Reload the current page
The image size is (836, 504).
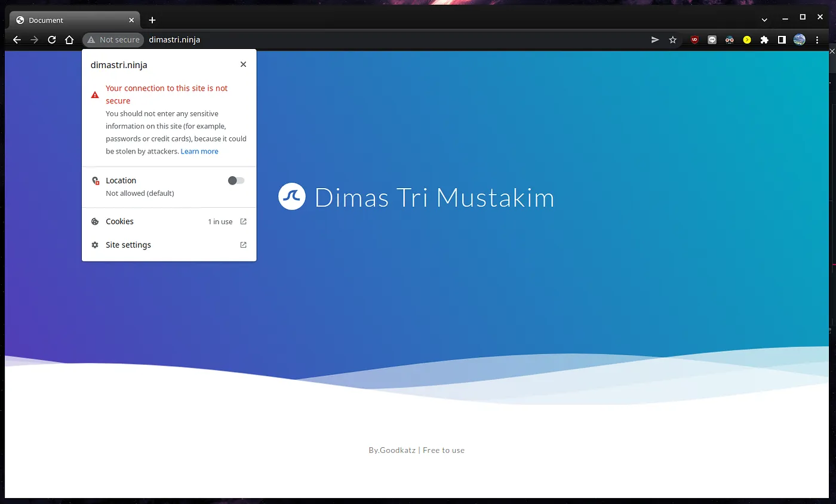[x=52, y=40]
